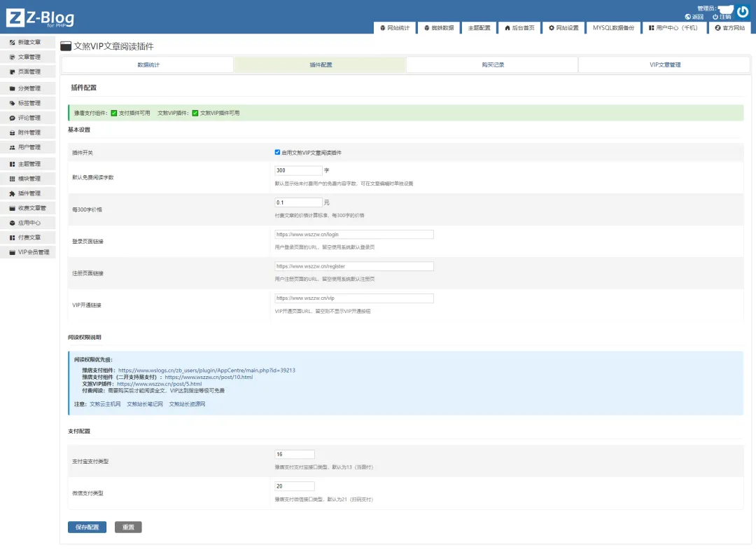Viewport: 756px width, 552px height.
Task: Open 主题管理 themes item in sidebar
Action: point(28,164)
